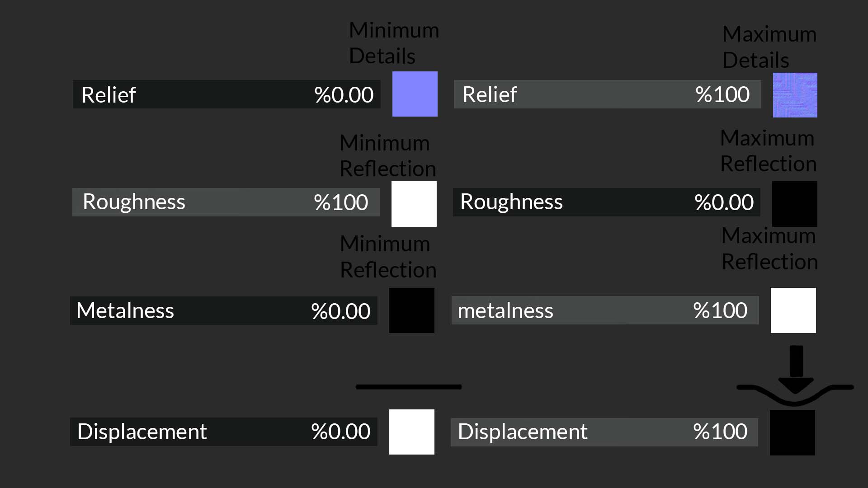The image size is (868, 488).
Task: Click the Relief %0.00 slider bar
Action: click(226, 94)
